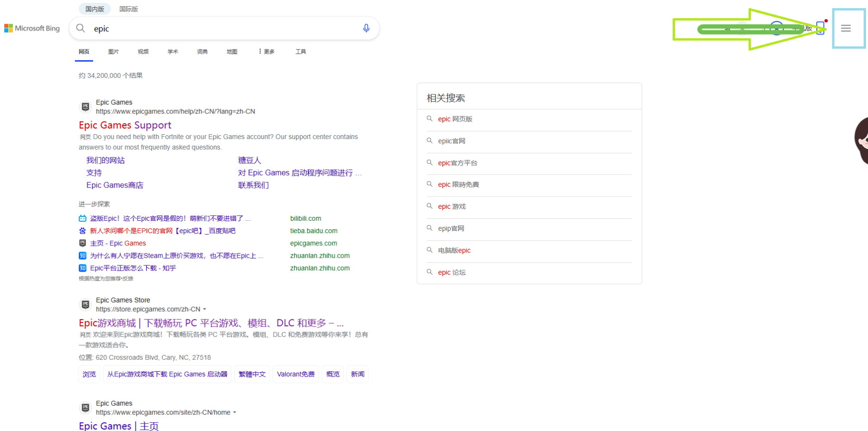Click search icon next to epic 论坛

429,272
